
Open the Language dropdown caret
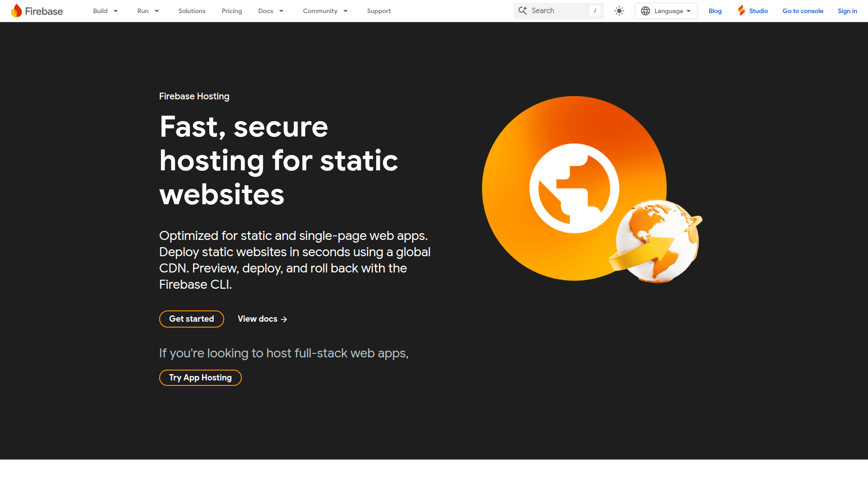(689, 11)
